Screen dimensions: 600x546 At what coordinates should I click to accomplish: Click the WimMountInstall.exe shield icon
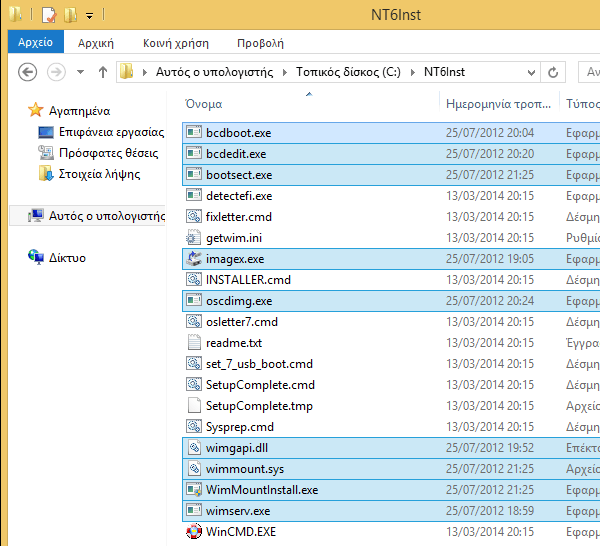tap(194, 489)
